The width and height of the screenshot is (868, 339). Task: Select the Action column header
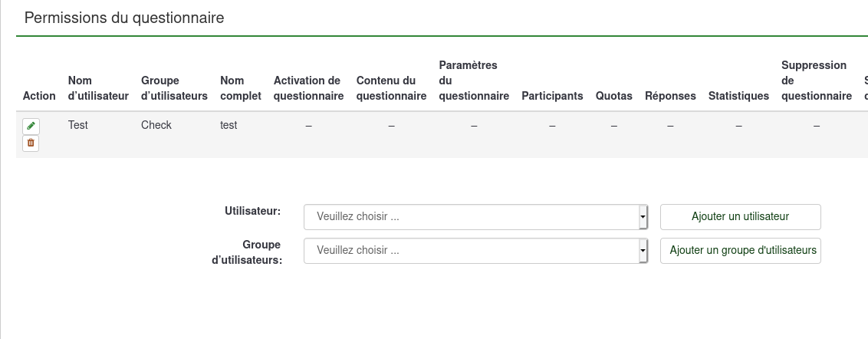[39, 96]
